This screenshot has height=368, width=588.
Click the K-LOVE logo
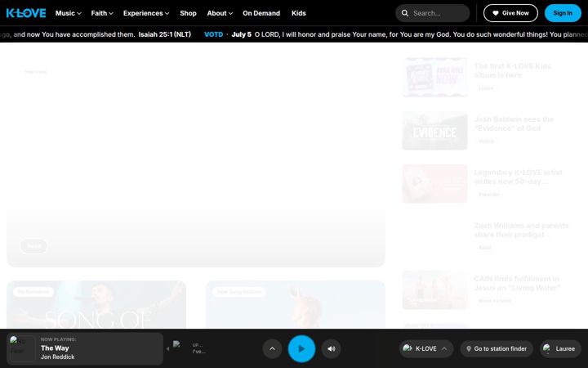pyautogui.click(x=26, y=13)
